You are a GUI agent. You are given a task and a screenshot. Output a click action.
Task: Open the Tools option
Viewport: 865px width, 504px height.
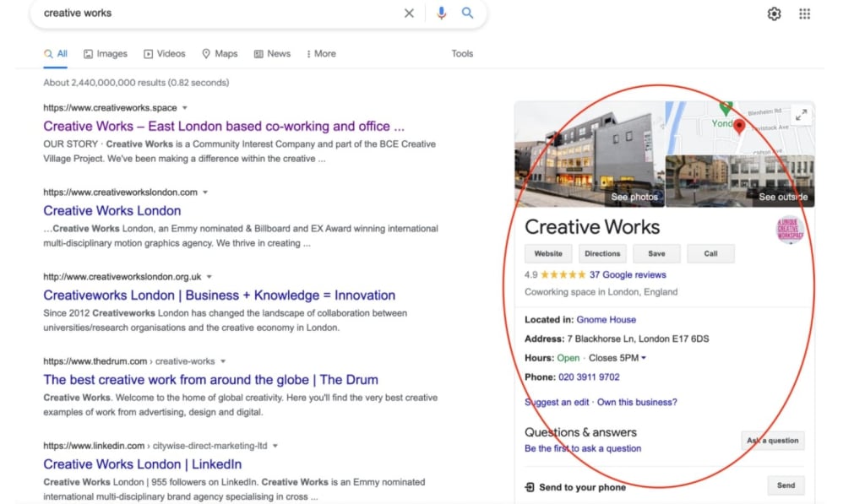point(462,54)
